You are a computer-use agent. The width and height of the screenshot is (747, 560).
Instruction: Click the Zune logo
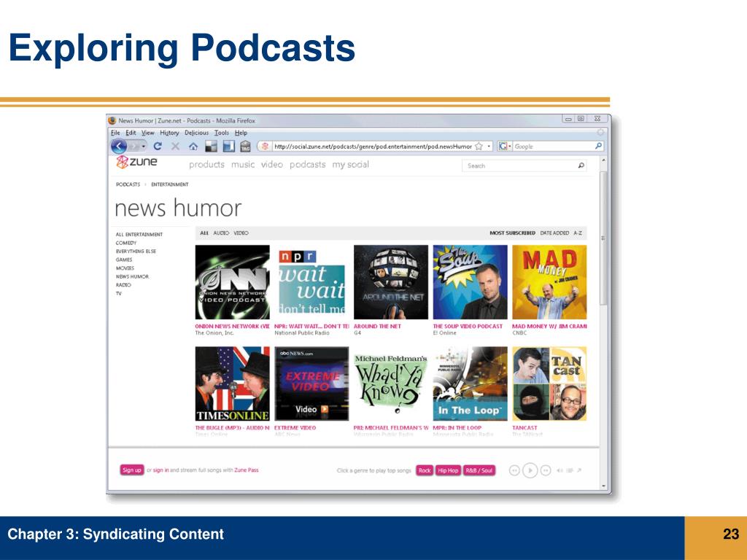pyautogui.click(x=136, y=162)
